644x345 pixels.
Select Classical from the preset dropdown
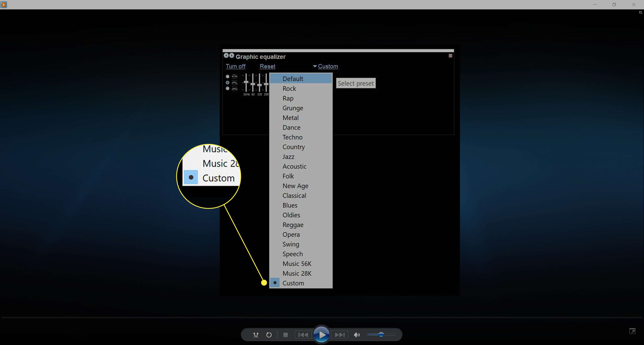pyautogui.click(x=294, y=195)
